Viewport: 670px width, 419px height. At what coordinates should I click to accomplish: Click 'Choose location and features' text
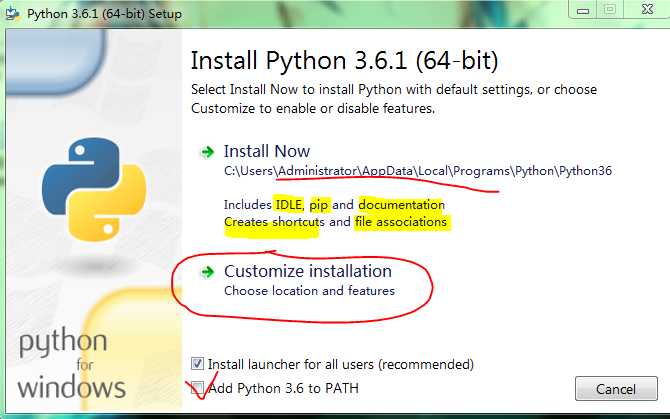pyautogui.click(x=309, y=291)
